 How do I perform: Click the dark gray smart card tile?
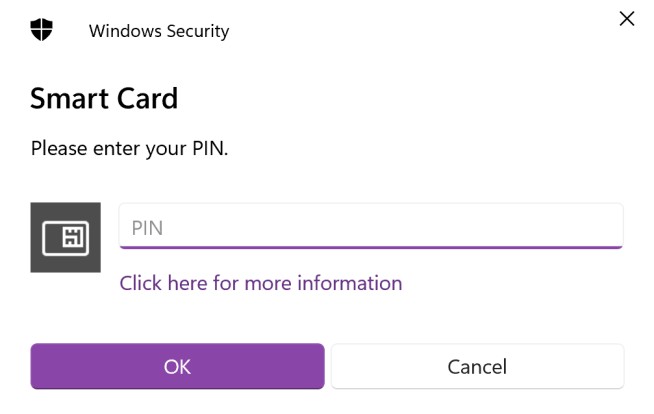coord(65,238)
